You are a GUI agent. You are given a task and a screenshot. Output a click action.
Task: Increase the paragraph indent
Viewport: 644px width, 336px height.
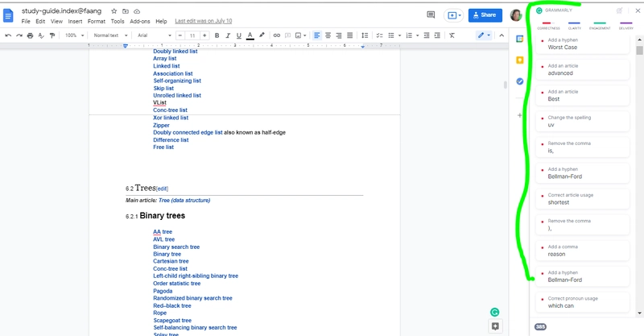[x=437, y=35]
